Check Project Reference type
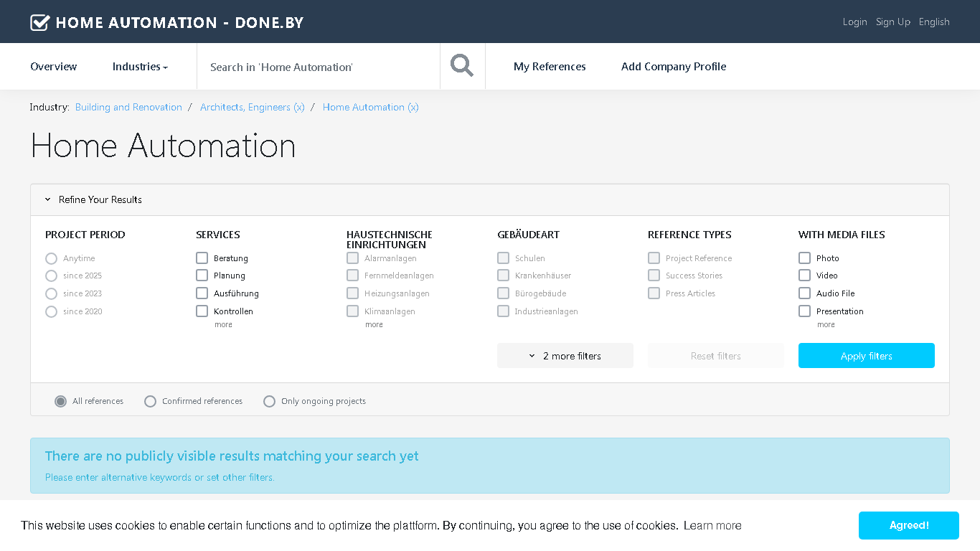Screen dimensions: 980x551 (654, 258)
